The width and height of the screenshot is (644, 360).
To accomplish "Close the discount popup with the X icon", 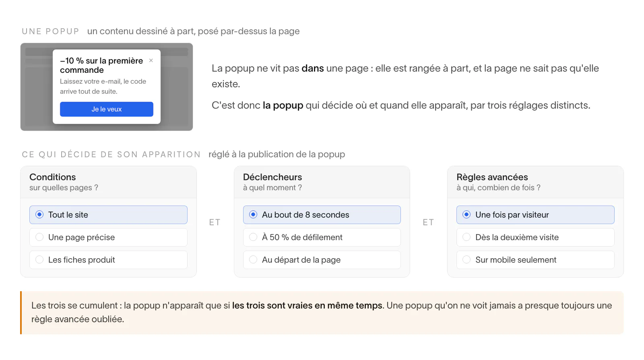I will tap(151, 60).
